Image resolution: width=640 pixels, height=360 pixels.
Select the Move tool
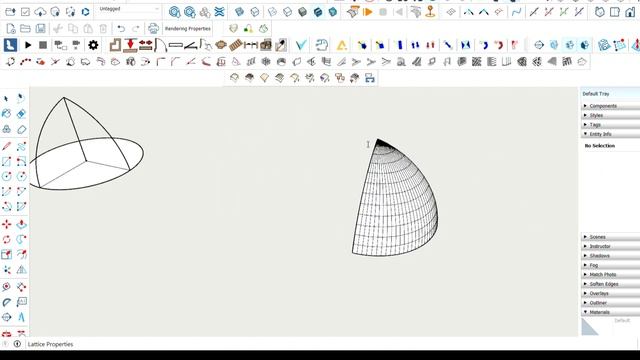7,224
